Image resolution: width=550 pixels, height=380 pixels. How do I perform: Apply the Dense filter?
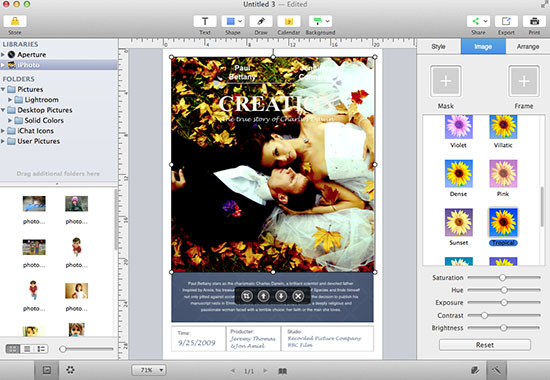click(458, 174)
